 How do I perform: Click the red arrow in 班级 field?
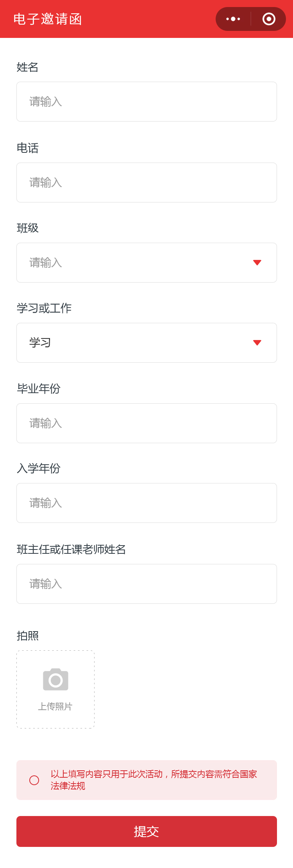pyautogui.click(x=257, y=263)
